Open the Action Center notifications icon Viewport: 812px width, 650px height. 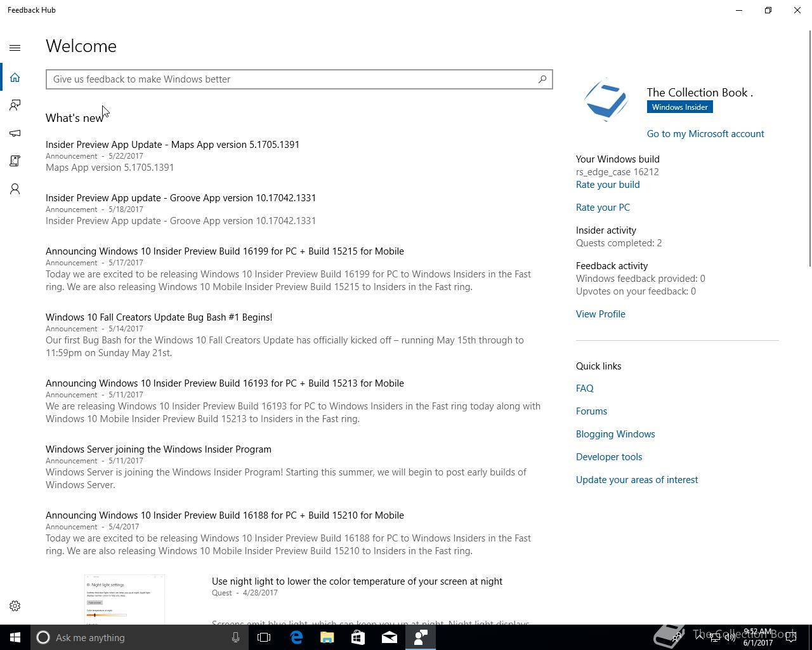pos(791,637)
